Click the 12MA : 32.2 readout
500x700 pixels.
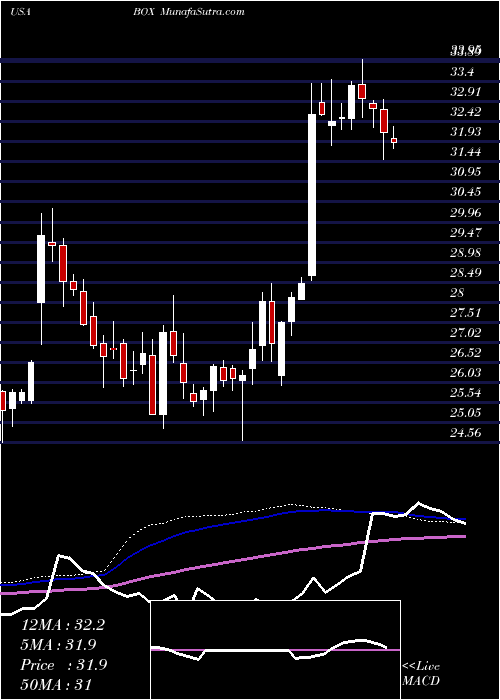pos(63,625)
